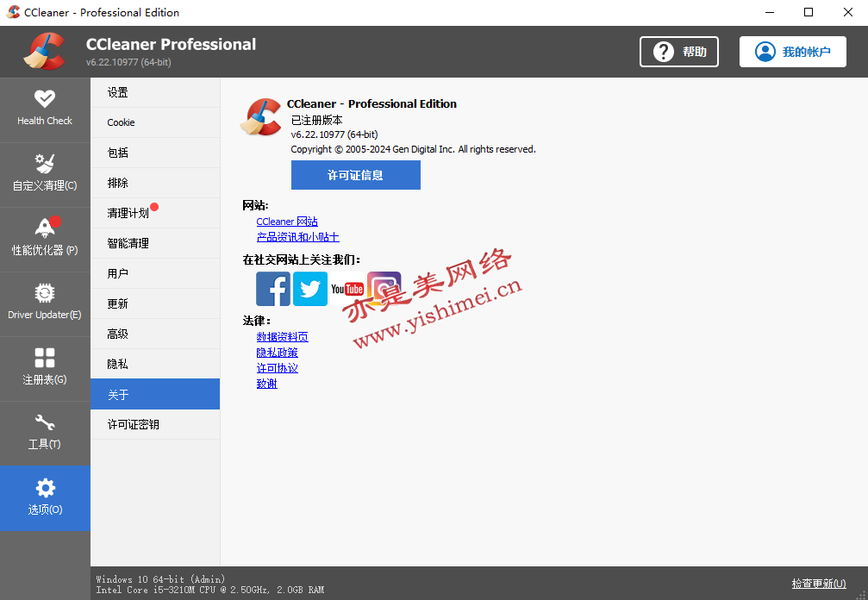868x600 pixels.
Task: Open Scheduling (清理计划) options page
Action: pos(155,213)
